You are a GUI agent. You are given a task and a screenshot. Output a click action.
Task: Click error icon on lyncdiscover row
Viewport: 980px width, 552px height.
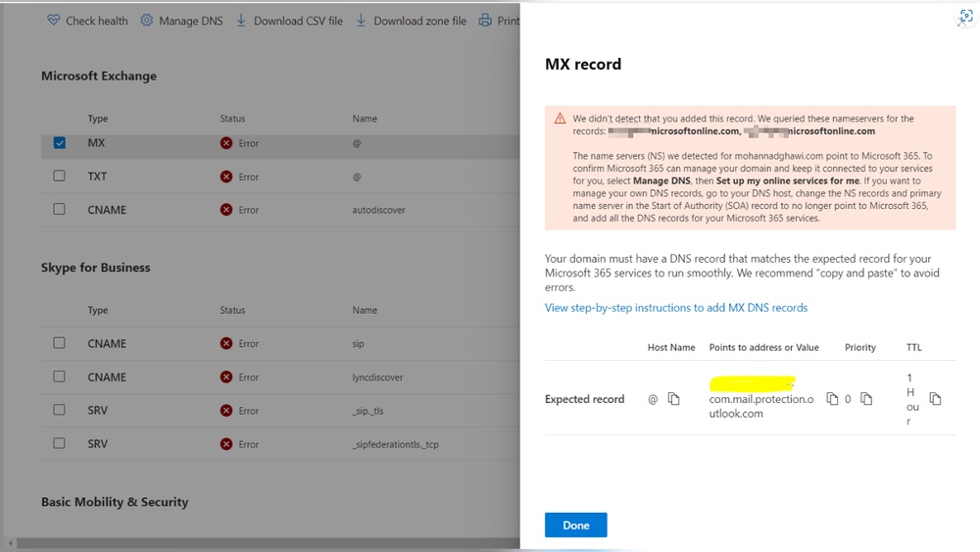(226, 376)
